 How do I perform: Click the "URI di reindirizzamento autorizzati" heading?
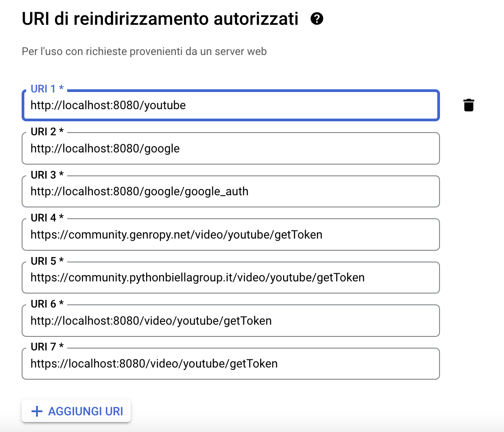pyautogui.click(x=160, y=19)
